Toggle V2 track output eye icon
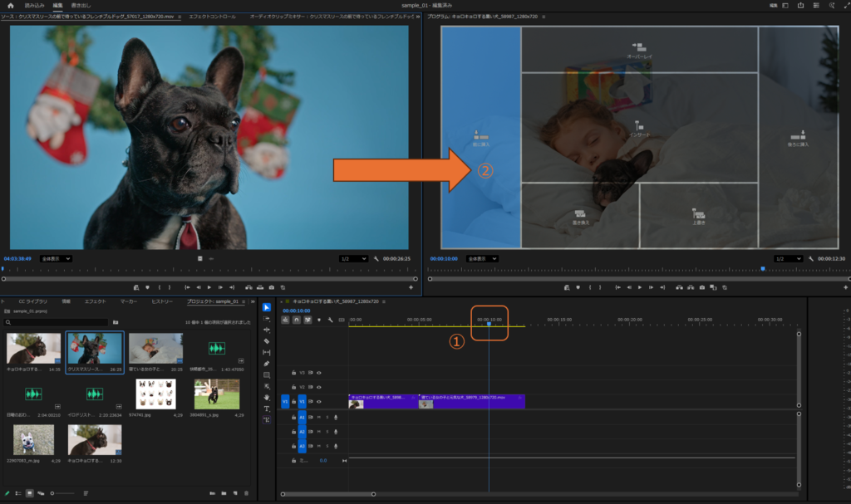Image resolution: width=851 pixels, height=504 pixels. coord(319,387)
